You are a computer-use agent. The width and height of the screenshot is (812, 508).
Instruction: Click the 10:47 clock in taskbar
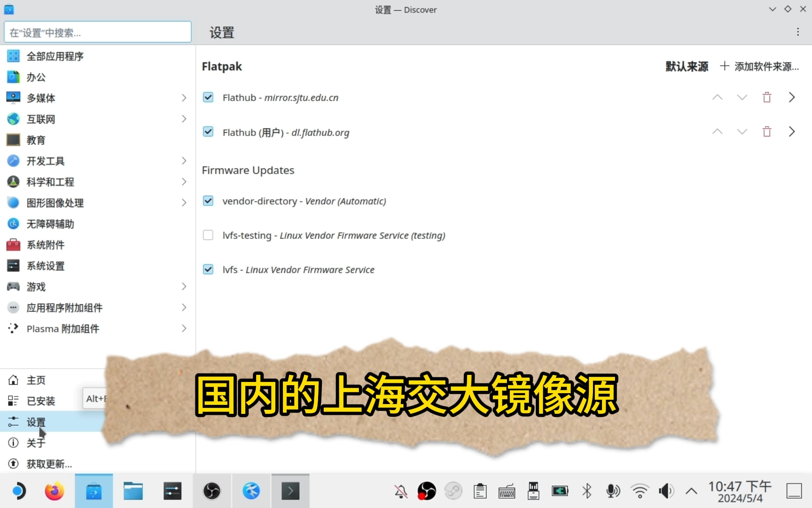740,491
